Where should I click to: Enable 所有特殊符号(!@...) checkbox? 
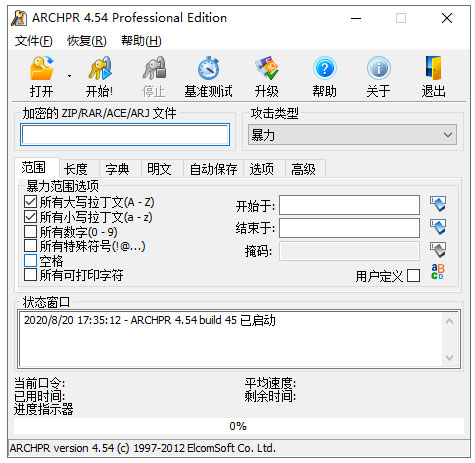coord(30,246)
